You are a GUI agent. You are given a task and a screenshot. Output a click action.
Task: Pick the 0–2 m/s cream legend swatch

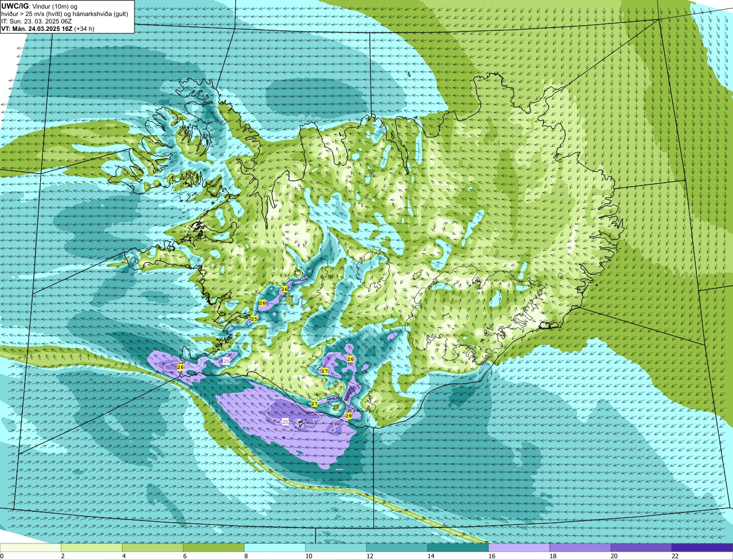[30, 548]
